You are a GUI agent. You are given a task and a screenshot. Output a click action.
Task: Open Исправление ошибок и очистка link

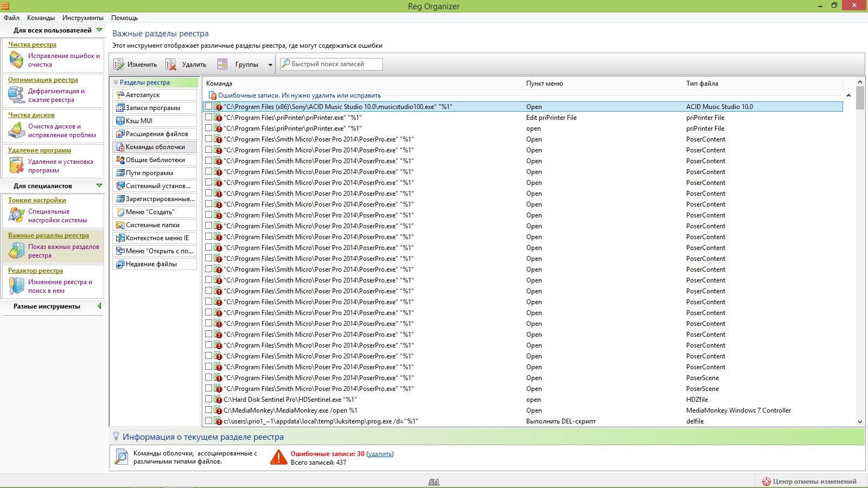(64, 60)
